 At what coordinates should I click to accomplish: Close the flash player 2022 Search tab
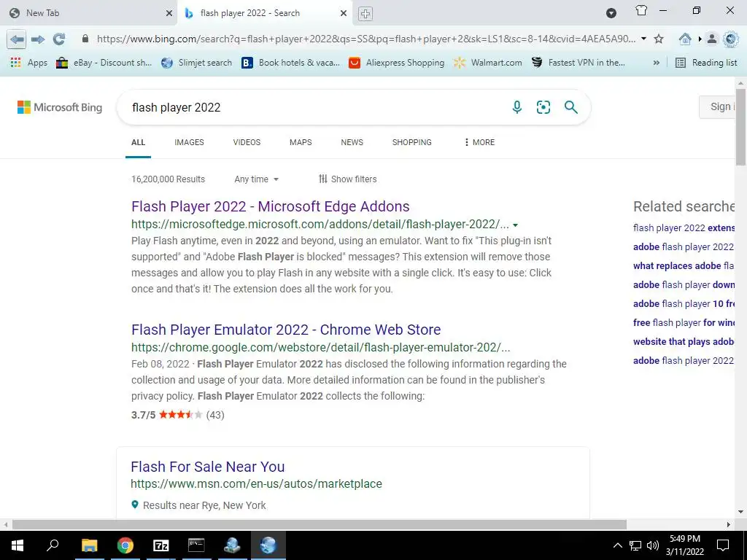344,13
